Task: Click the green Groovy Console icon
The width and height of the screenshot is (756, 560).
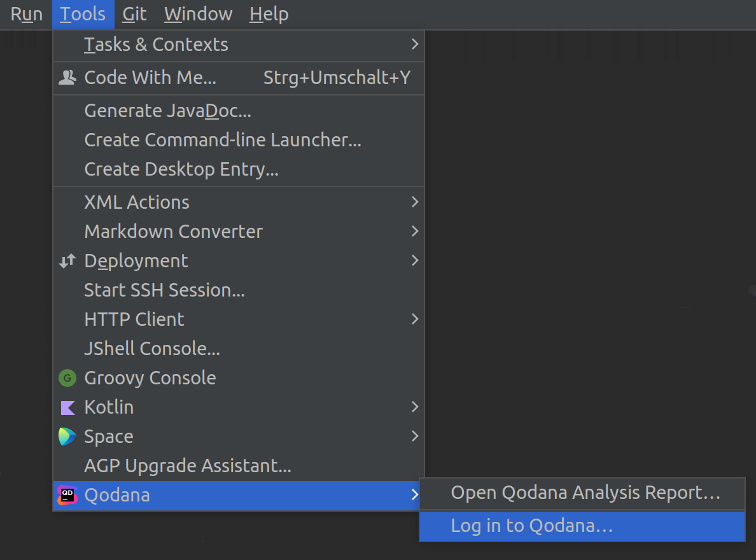Action: (67, 377)
